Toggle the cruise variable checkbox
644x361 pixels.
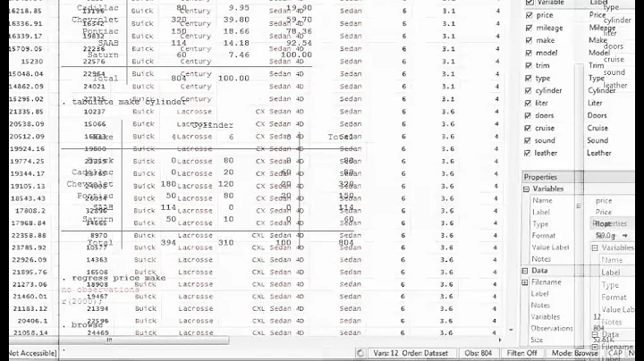pyautogui.click(x=529, y=128)
